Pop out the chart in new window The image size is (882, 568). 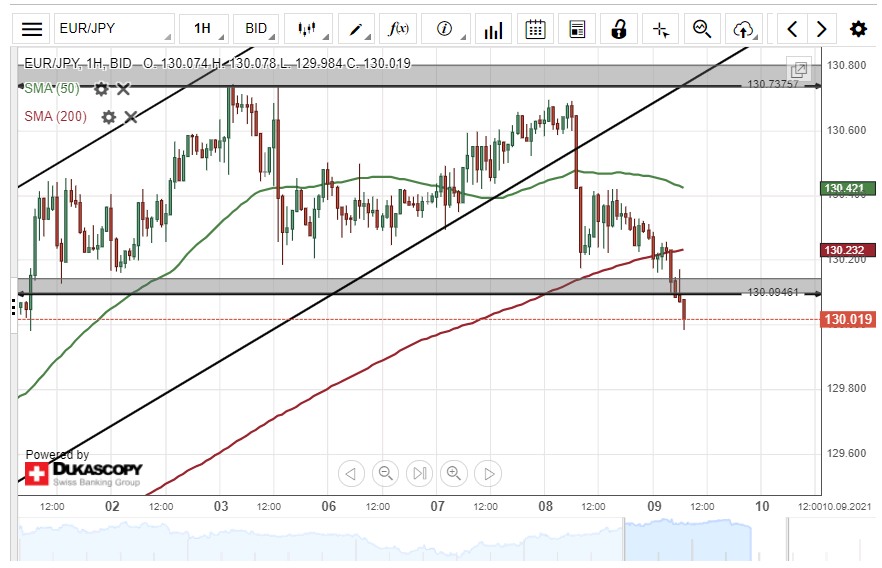click(799, 70)
